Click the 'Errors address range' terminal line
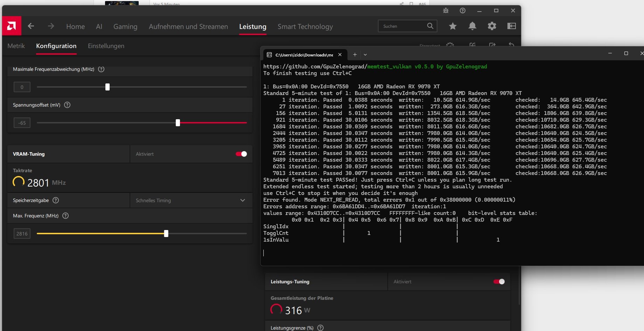Screen dimensions: 644x331 click(x=355, y=207)
